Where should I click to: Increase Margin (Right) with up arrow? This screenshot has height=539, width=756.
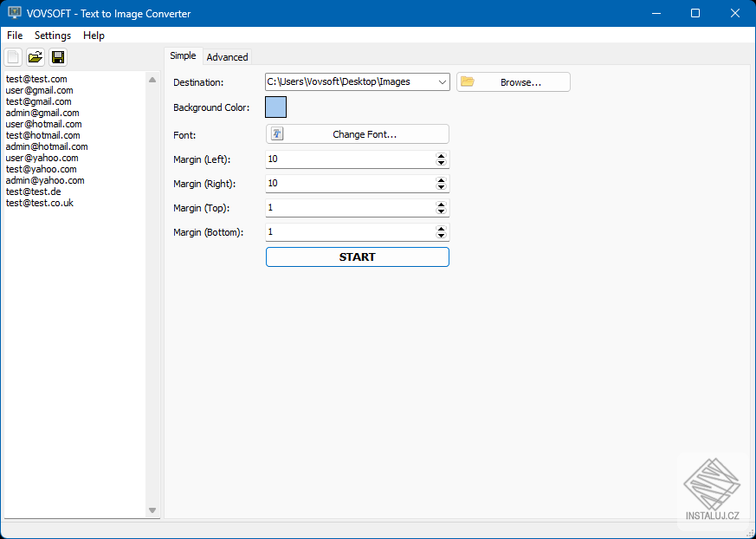point(441,180)
